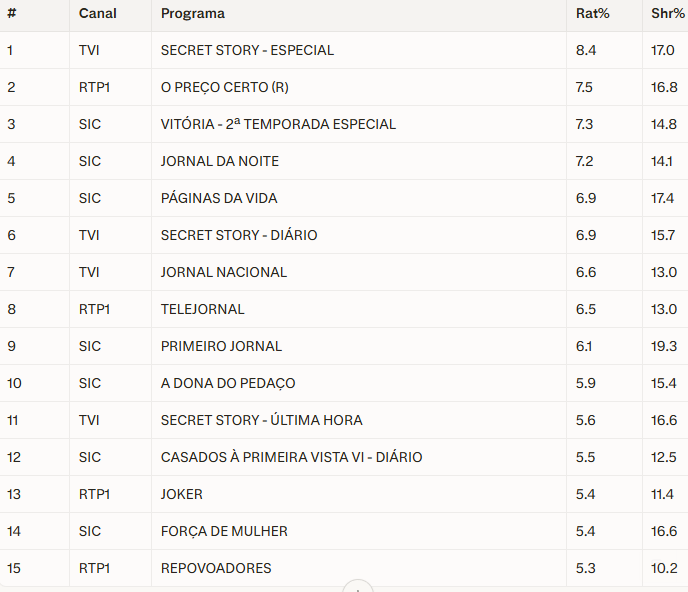The height and width of the screenshot is (592, 688).
Task: Click the Rat% column header
Action: [x=593, y=14]
